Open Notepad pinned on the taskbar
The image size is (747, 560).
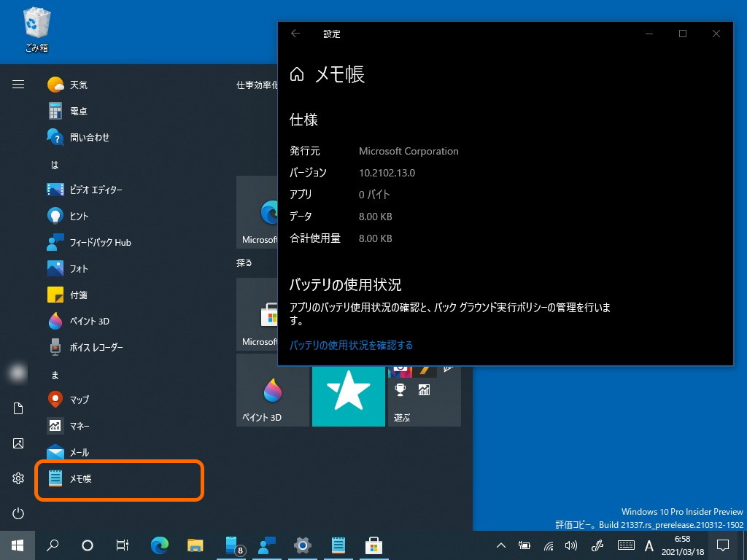click(x=337, y=545)
